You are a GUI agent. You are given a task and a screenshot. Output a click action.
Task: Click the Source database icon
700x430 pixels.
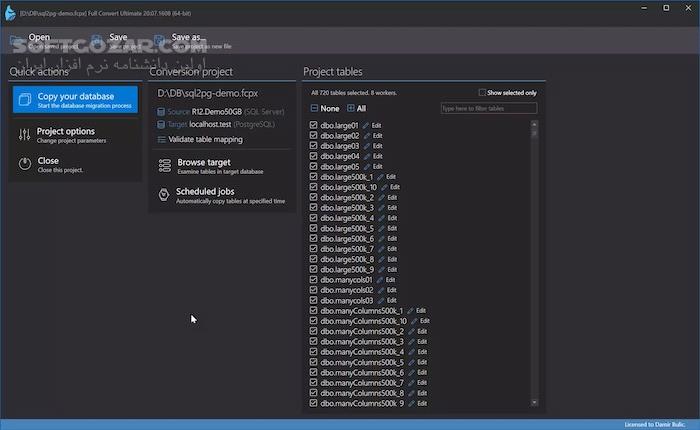point(161,112)
